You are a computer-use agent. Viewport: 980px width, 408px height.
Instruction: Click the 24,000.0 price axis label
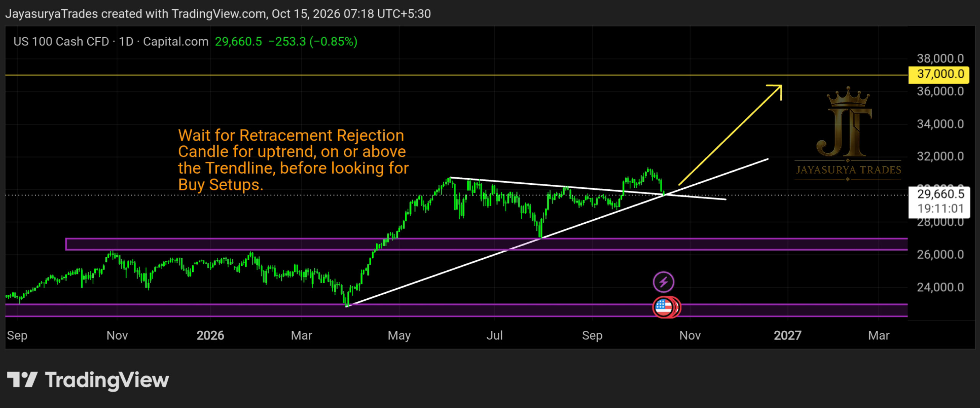click(940, 287)
